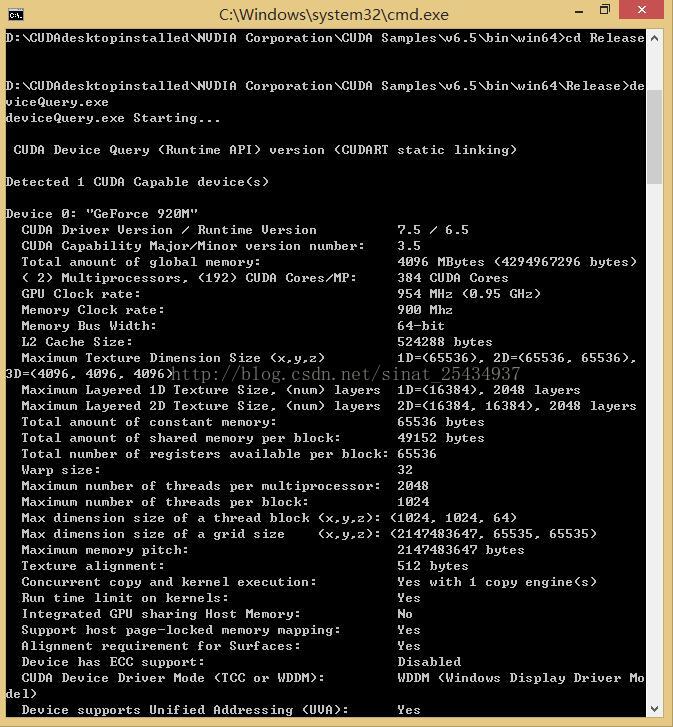
Task: Click the "GeForce 920M" device name line
Action: [102, 214]
